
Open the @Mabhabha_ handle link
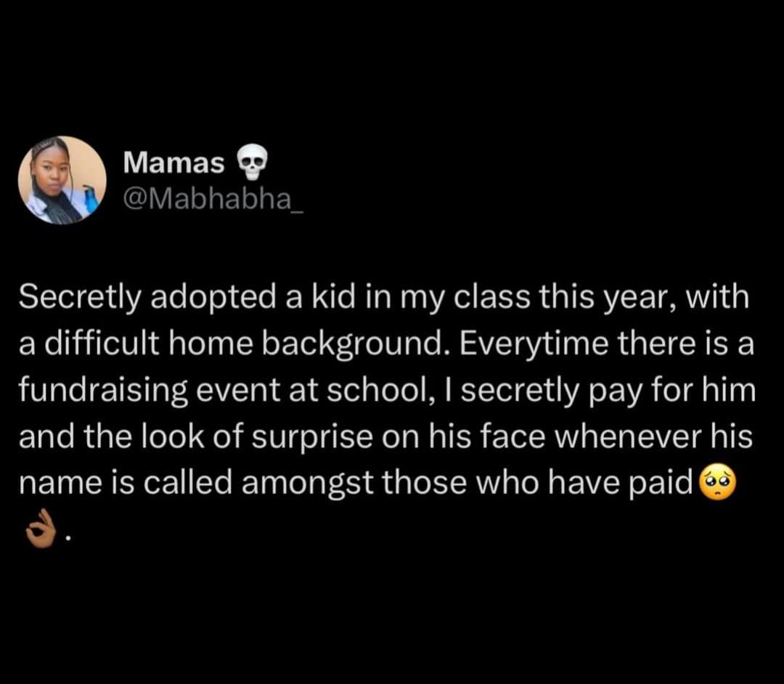click(213, 200)
